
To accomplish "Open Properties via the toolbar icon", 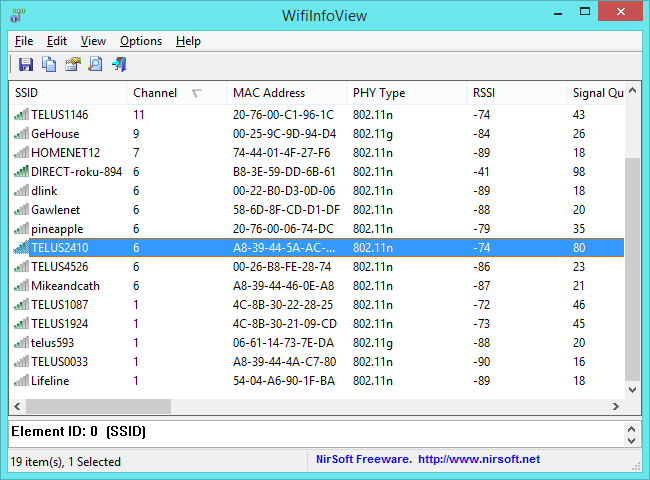I will point(72,65).
